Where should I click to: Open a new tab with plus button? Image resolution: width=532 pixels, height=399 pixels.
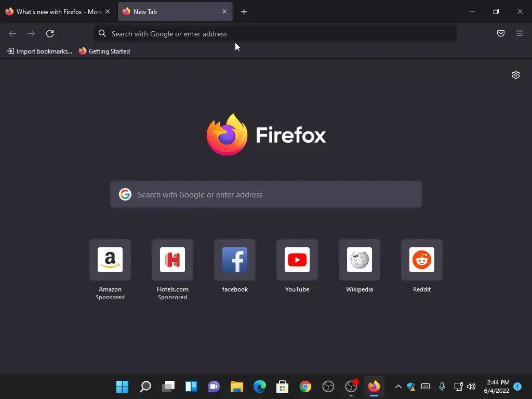[x=244, y=12]
